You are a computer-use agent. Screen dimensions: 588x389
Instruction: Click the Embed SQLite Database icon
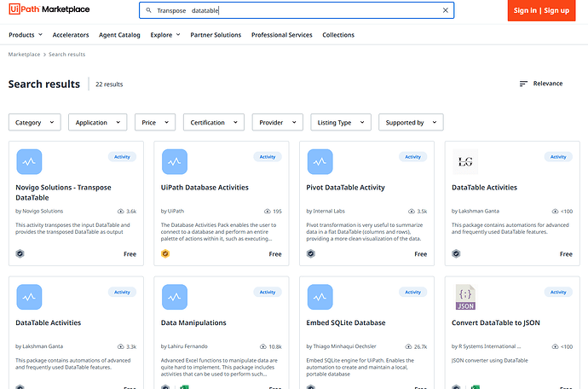tap(320, 297)
